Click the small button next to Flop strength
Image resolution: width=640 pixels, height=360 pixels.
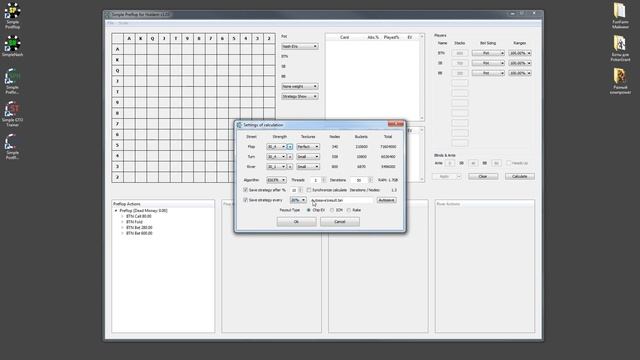tap(290, 147)
